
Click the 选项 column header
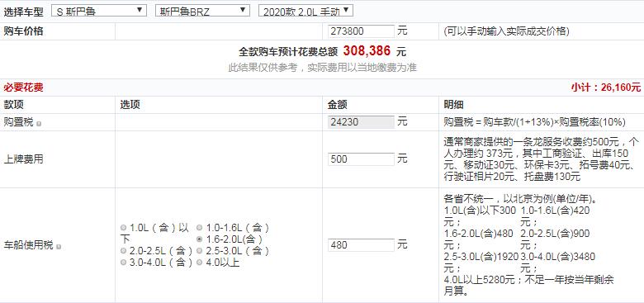click(x=130, y=105)
